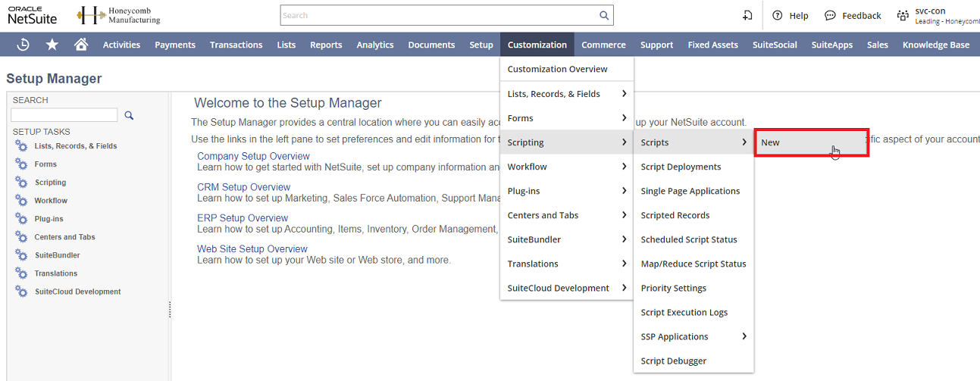
Task: Click the Feedback speech bubble icon
Action: pos(830,15)
